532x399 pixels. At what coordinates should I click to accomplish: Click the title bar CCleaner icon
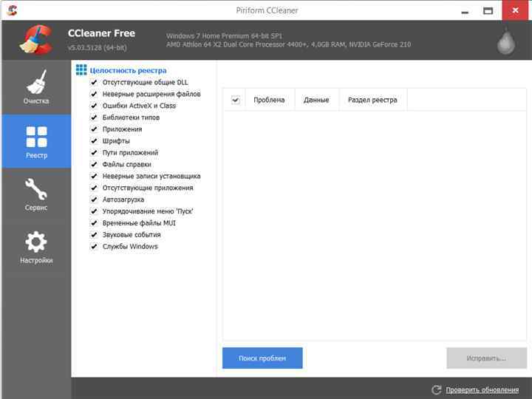(12, 10)
